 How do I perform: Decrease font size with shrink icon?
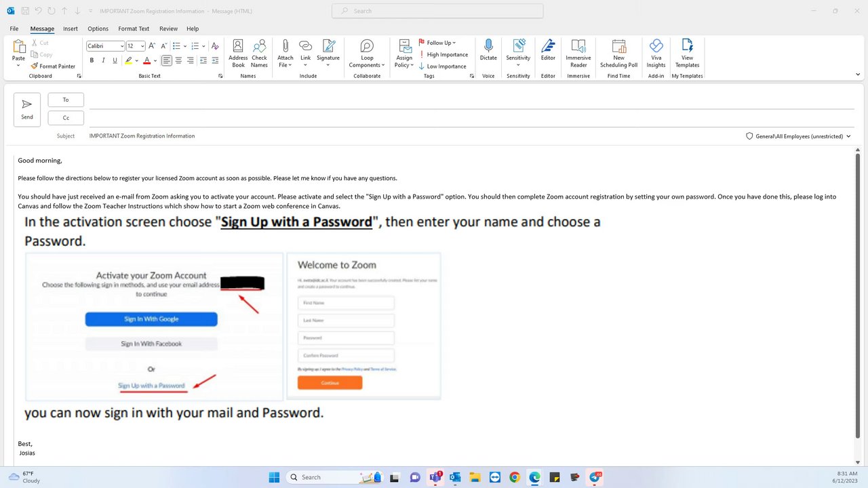coord(163,46)
